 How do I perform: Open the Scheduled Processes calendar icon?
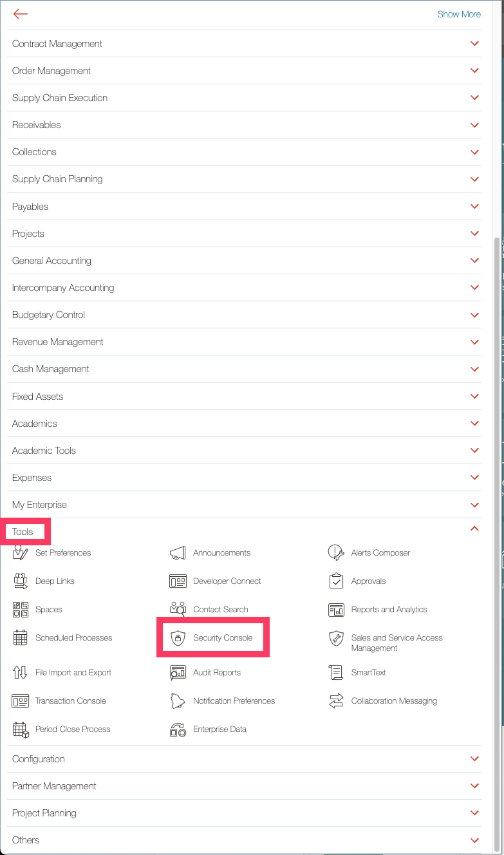pyautogui.click(x=21, y=638)
